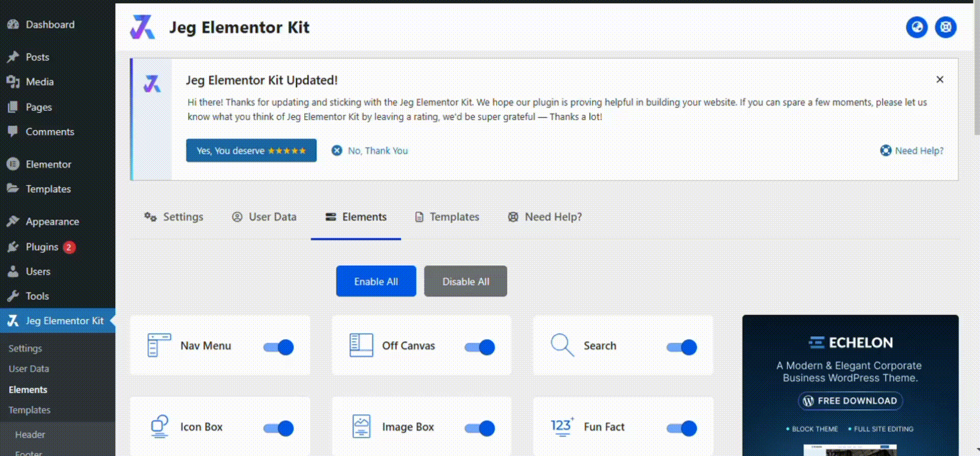Open the Templates tab

[447, 217]
